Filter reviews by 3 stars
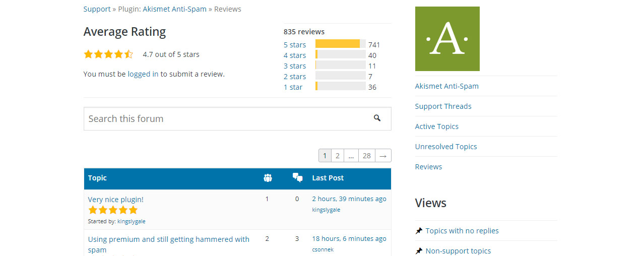Image resolution: width=644 pixels, height=256 pixels. click(x=295, y=66)
